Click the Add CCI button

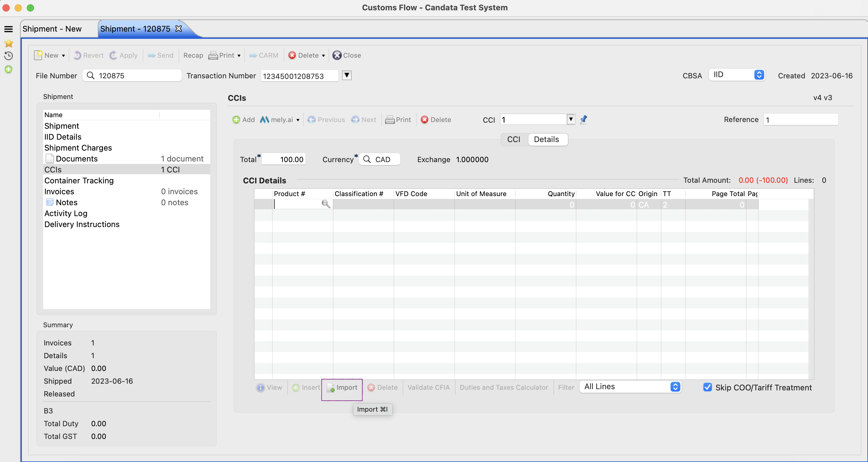[x=243, y=120]
